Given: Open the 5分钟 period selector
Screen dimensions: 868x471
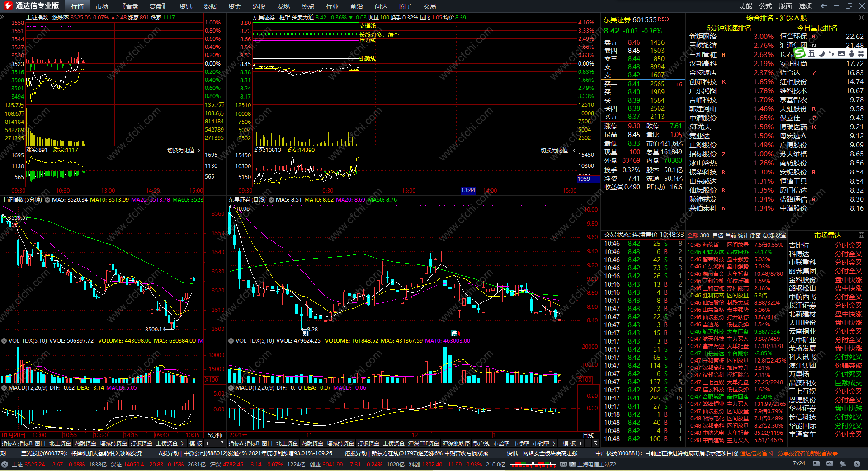Looking at the screenshot, I should pos(215,435).
